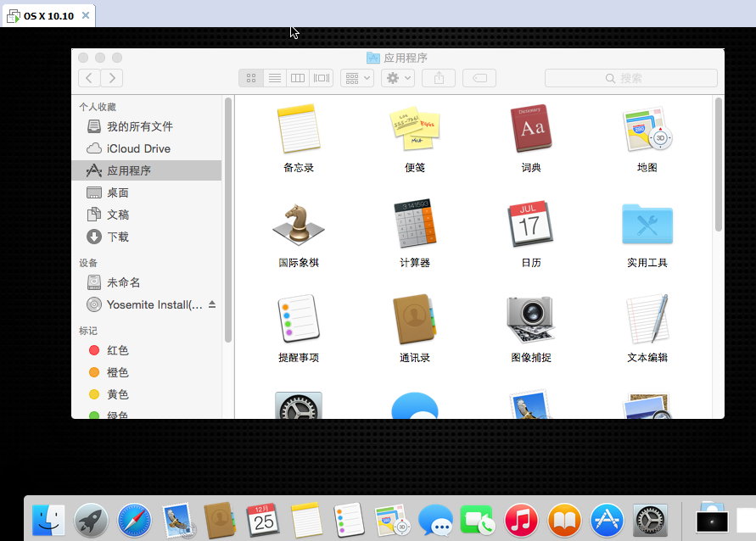Open Launchpad from the Dock
Image resolution: width=756 pixels, height=541 pixels.
click(91, 521)
